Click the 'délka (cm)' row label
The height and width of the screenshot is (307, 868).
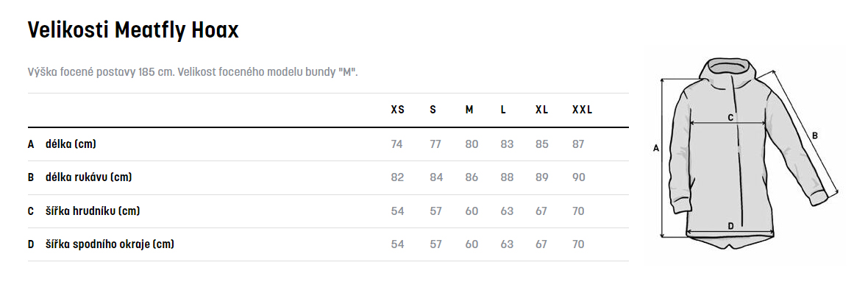(x=71, y=144)
